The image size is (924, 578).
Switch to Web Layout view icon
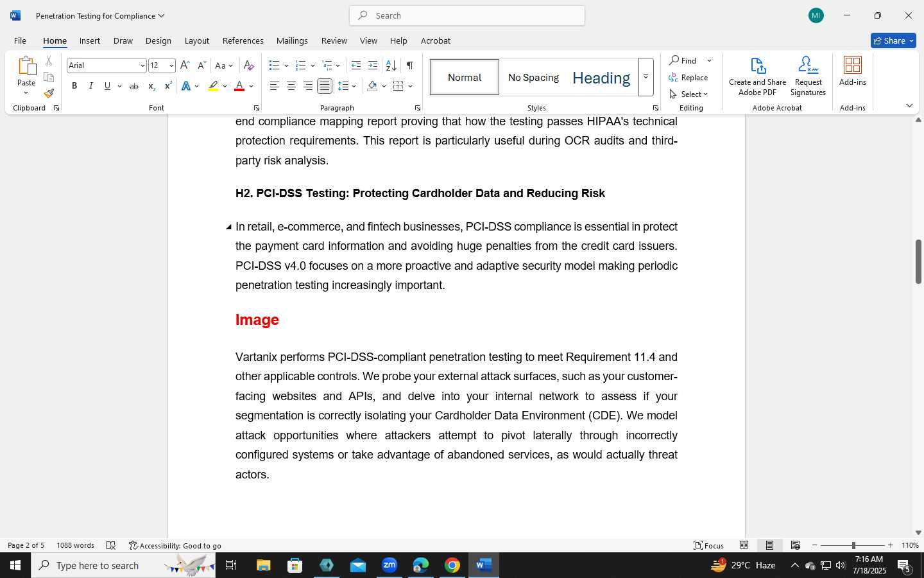coord(796,545)
